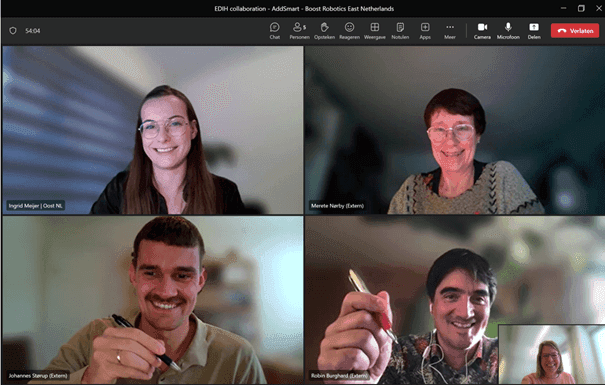Leave the meeting with Verlaten
Viewport: 605px width, 385px height.
(x=575, y=30)
